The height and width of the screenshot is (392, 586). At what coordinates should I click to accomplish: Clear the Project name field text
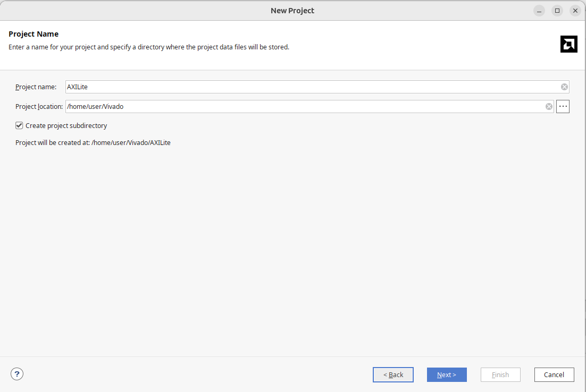pyautogui.click(x=564, y=87)
